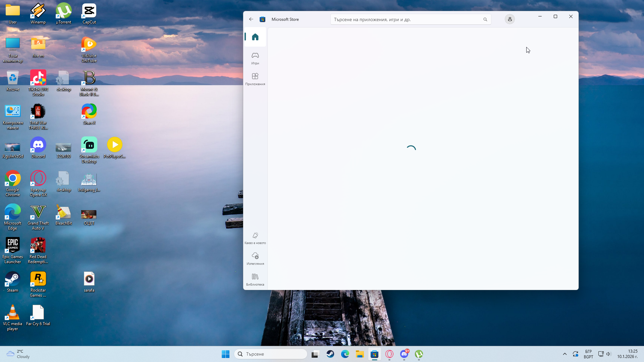Open Steam from the taskbar

tap(330, 354)
